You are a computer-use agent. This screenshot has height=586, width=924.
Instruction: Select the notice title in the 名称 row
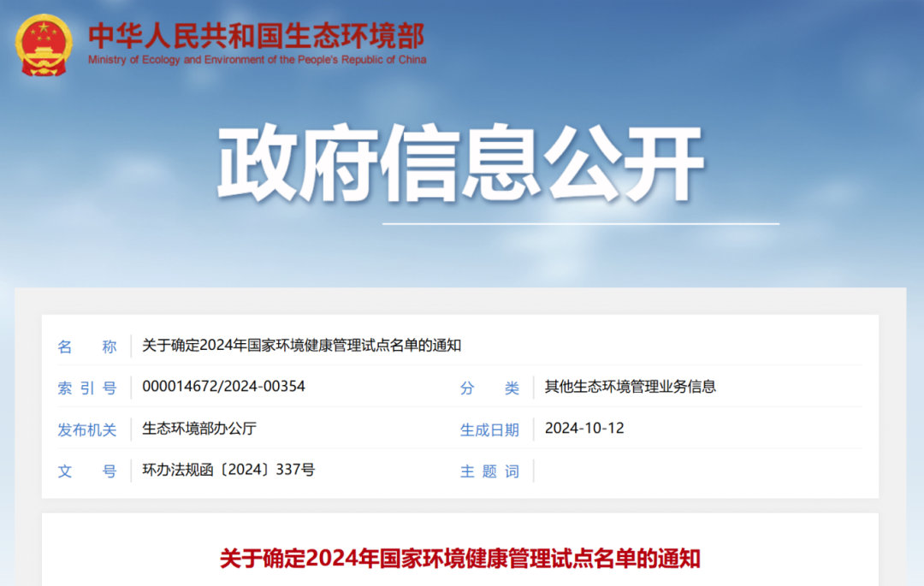[x=301, y=346]
